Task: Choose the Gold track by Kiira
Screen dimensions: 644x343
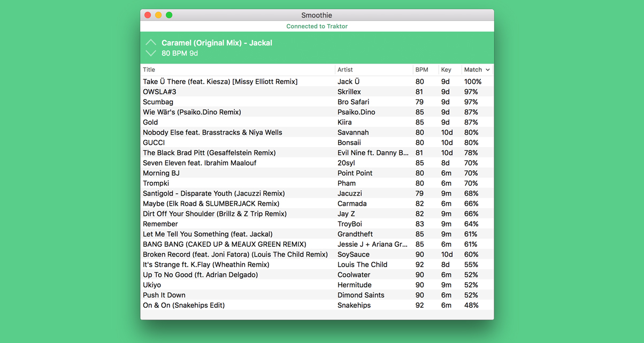Action: 317,122
